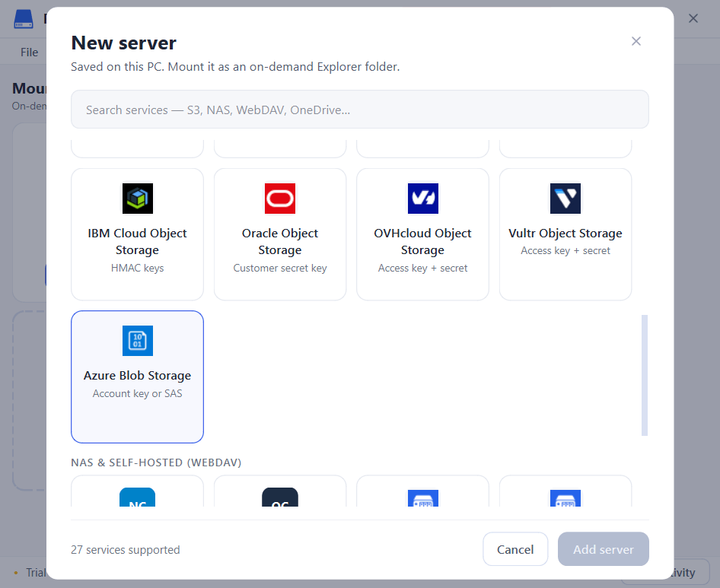Click Access key + secret under OVHcloud
This screenshot has height=588, width=720.
coord(422,268)
